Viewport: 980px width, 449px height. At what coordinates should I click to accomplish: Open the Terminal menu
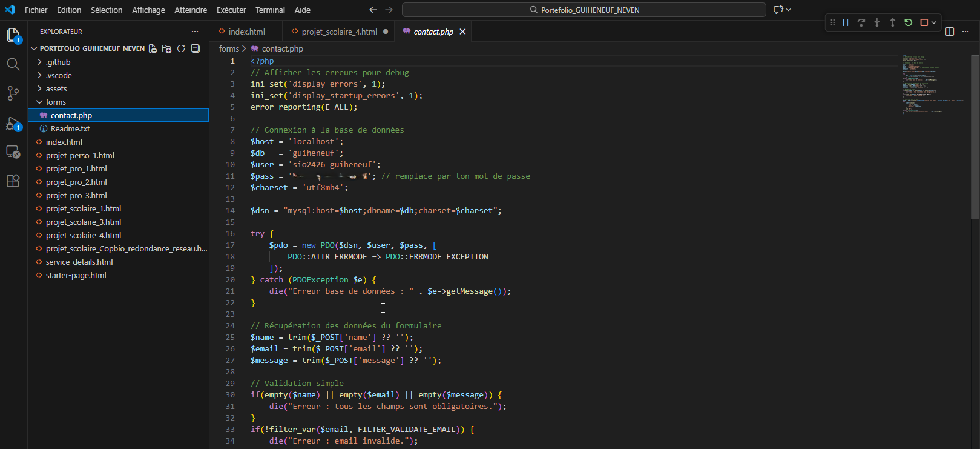click(270, 10)
